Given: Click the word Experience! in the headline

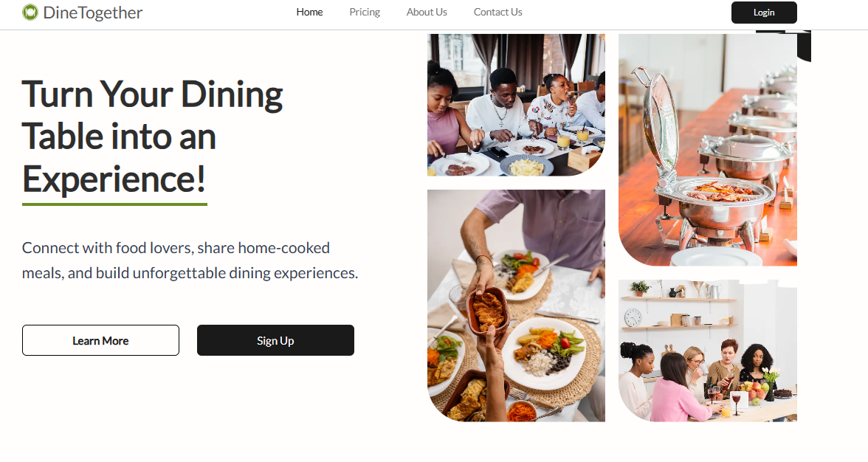Looking at the screenshot, I should tap(114, 179).
